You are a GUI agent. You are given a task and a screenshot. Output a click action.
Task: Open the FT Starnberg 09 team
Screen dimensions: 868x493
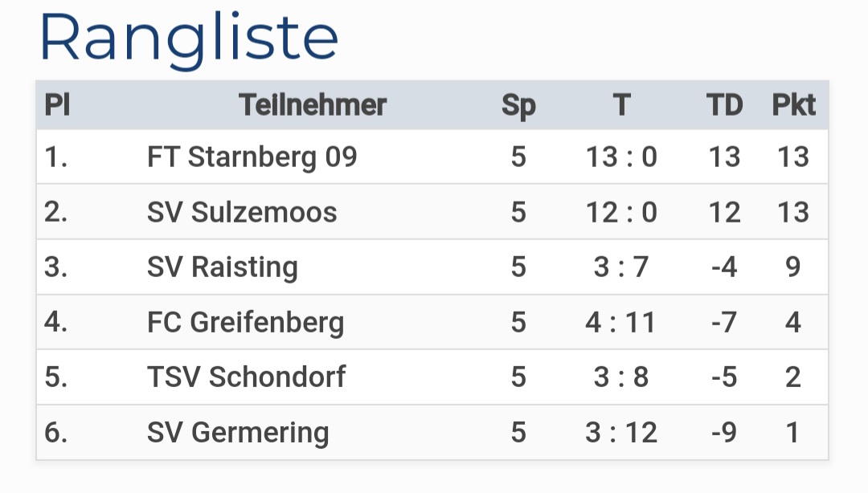[x=252, y=157]
